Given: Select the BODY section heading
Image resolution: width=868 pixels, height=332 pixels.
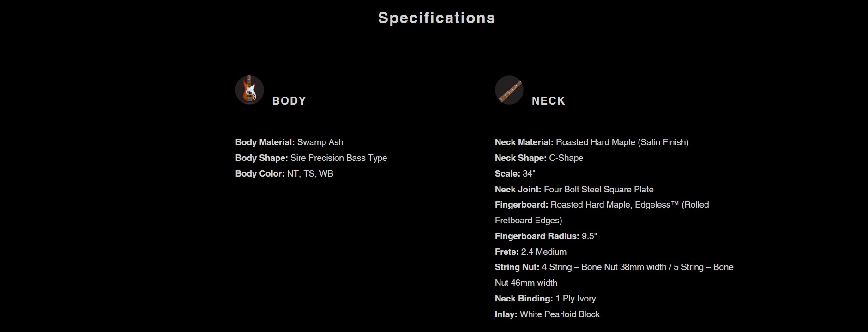Looking at the screenshot, I should coord(289,101).
